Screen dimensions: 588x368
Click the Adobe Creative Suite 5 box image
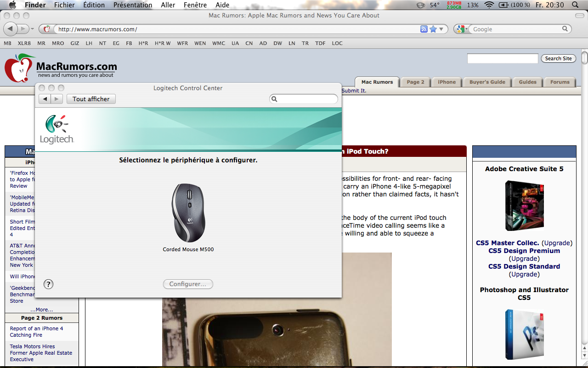(524, 206)
